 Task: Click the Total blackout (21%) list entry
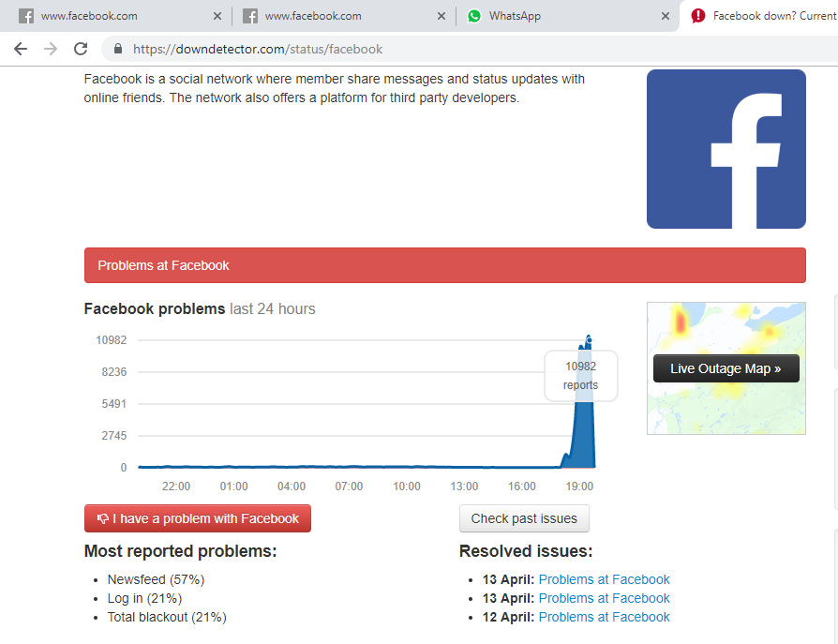coord(167,617)
